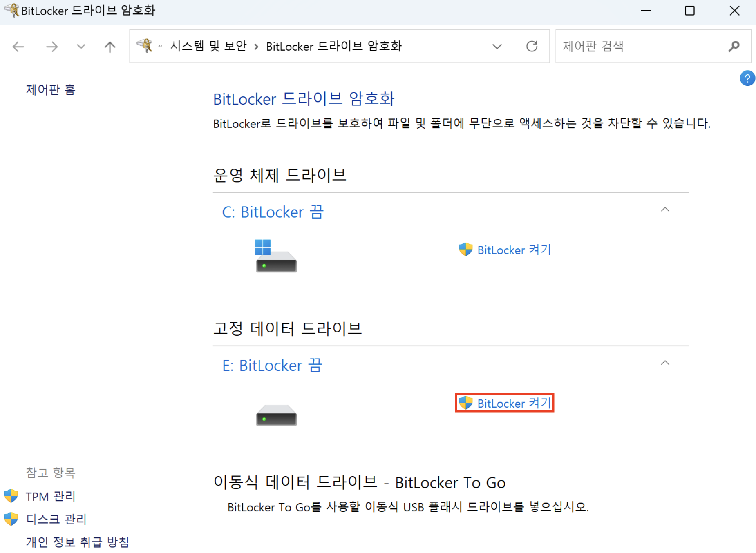Collapse the C: drive section chevron
The image size is (756, 553).
pos(665,210)
